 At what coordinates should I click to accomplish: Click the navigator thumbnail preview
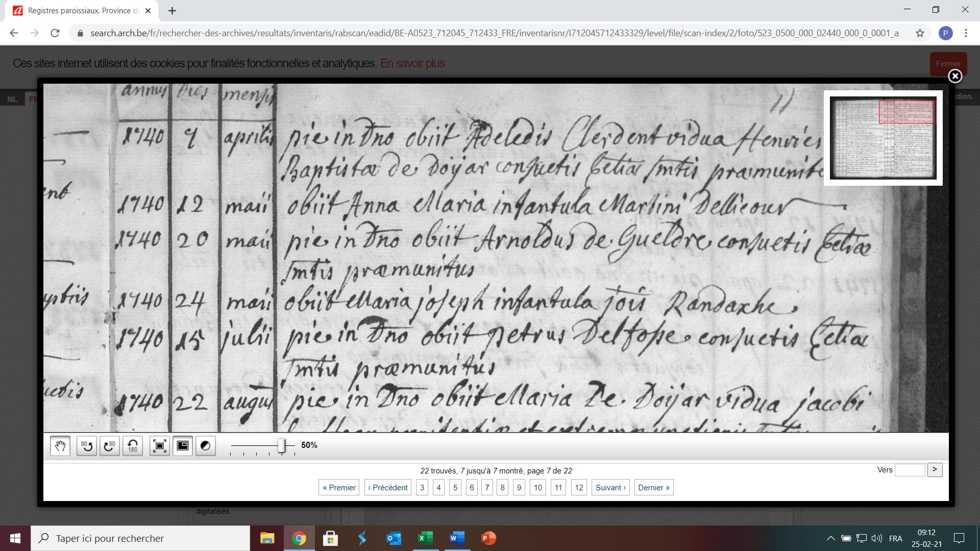tap(883, 138)
